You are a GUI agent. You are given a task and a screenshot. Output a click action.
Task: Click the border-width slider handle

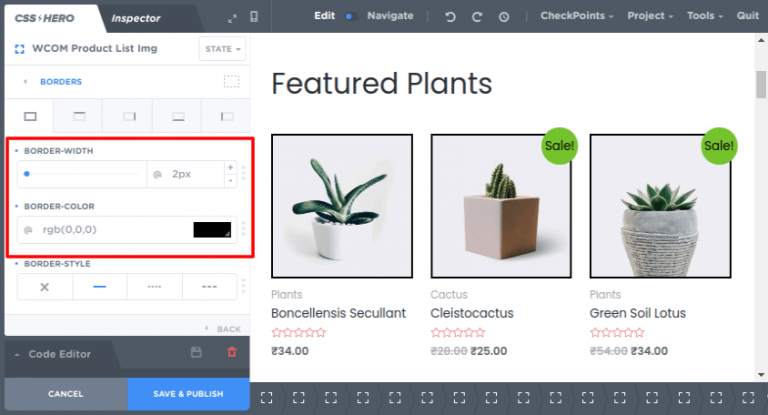(27, 173)
